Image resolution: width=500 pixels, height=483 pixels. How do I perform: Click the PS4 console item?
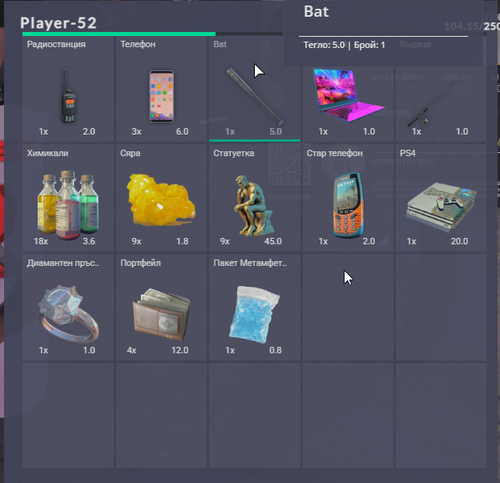click(x=441, y=198)
